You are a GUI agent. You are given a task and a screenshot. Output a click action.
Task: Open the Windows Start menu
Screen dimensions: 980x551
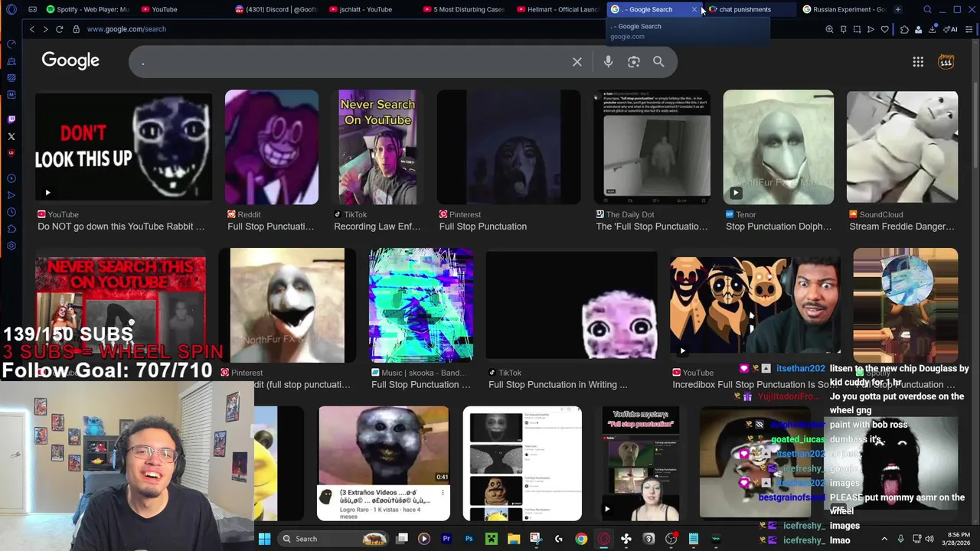[x=264, y=539]
